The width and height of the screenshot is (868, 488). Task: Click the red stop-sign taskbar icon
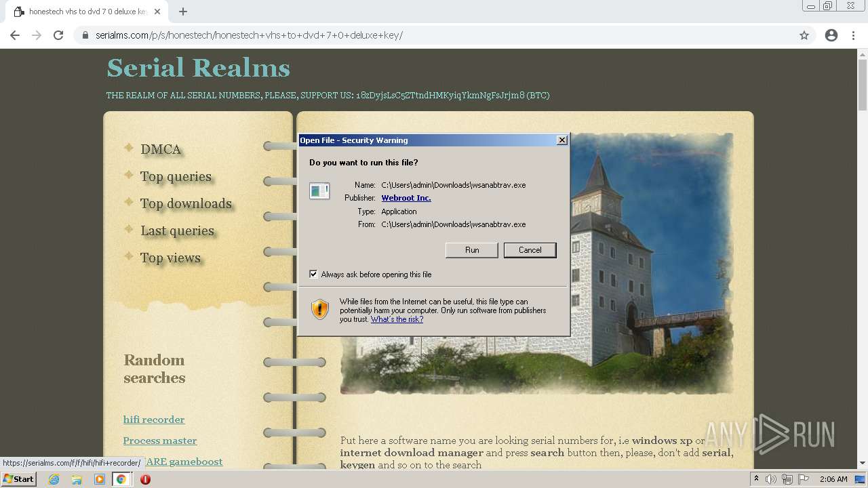pyautogui.click(x=145, y=479)
